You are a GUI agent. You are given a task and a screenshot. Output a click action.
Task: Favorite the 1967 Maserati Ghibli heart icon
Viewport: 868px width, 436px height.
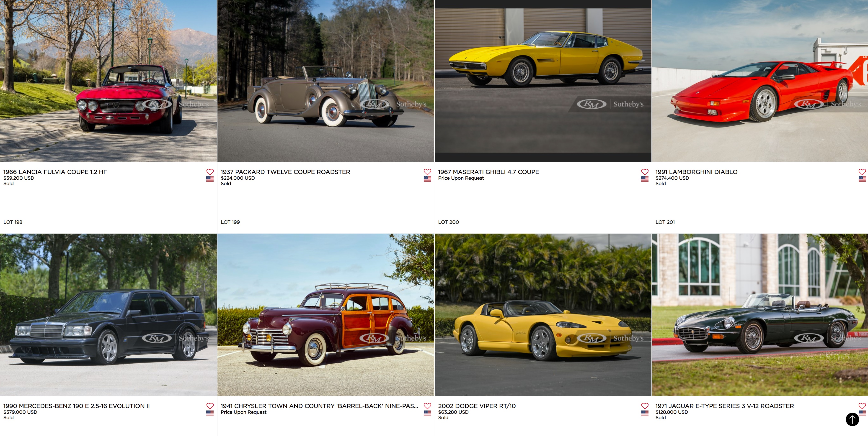(x=645, y=172)
